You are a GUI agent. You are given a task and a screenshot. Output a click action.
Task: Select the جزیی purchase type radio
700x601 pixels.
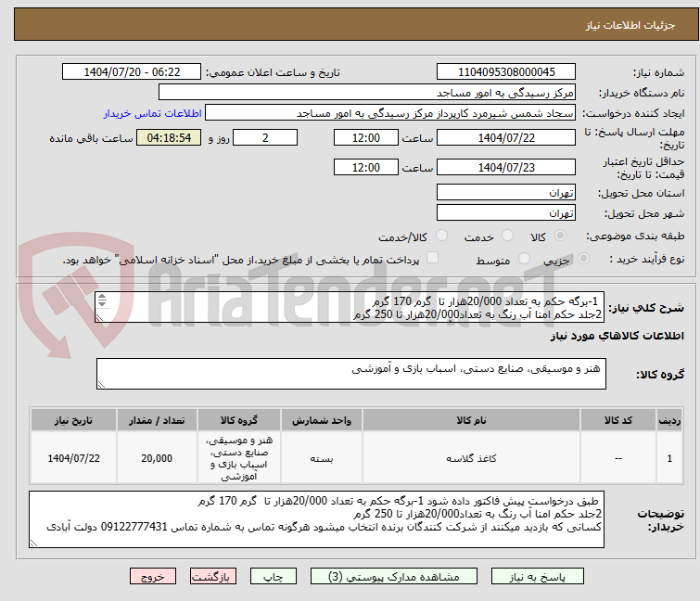[x=583, y=259]
